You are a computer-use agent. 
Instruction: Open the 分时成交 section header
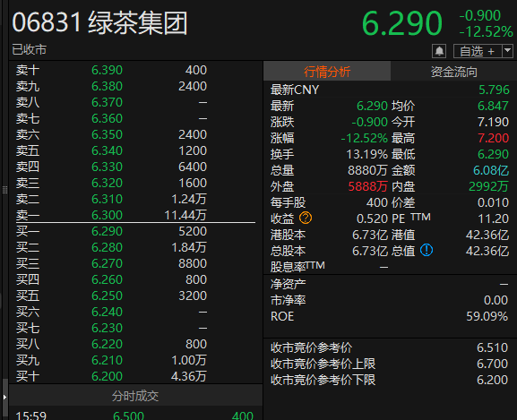(135, 396)
